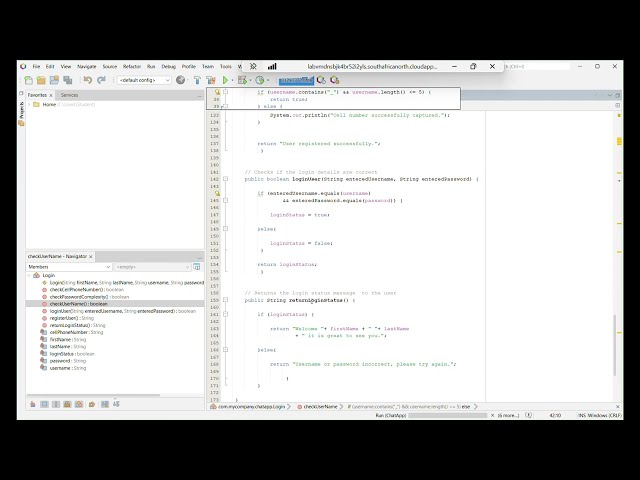The width and height of the screenshot is (640, 480).
Task: Open the Source menu
Action: pos(109,67)
